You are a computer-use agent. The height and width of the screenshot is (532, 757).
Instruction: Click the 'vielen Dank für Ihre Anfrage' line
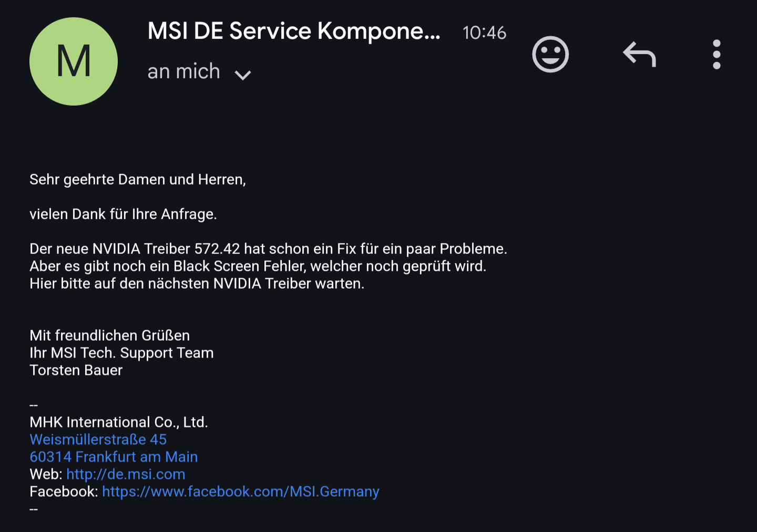(123, 214)
